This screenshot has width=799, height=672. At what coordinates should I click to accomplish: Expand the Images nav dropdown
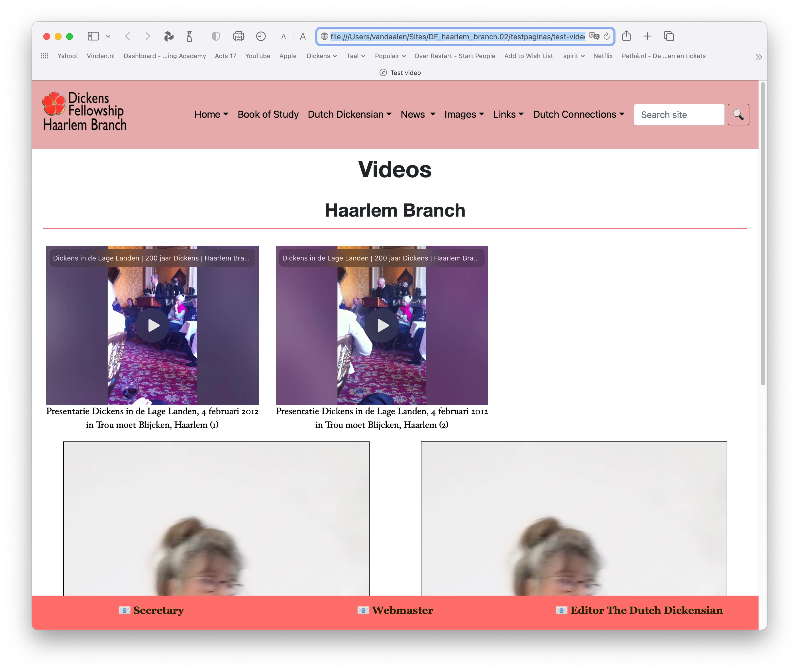pos(464,114)
